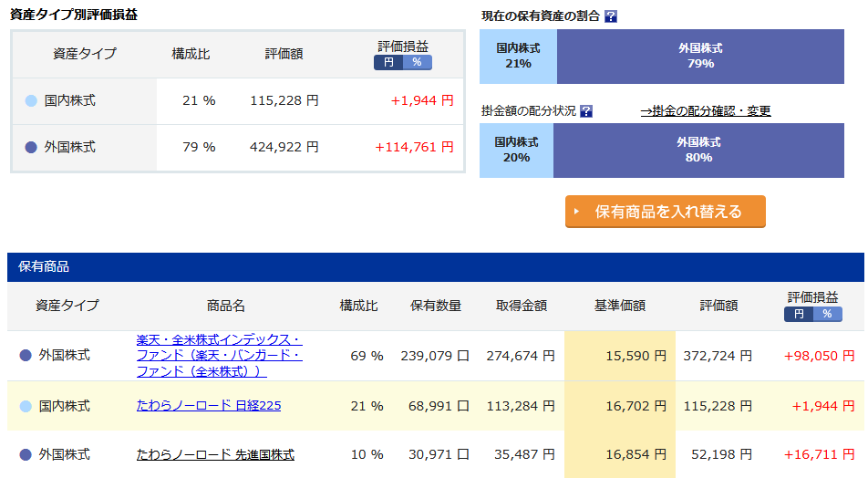Click 国内株式 20% segment in allocation bar

pyautogui.click(x=516, y=151)
